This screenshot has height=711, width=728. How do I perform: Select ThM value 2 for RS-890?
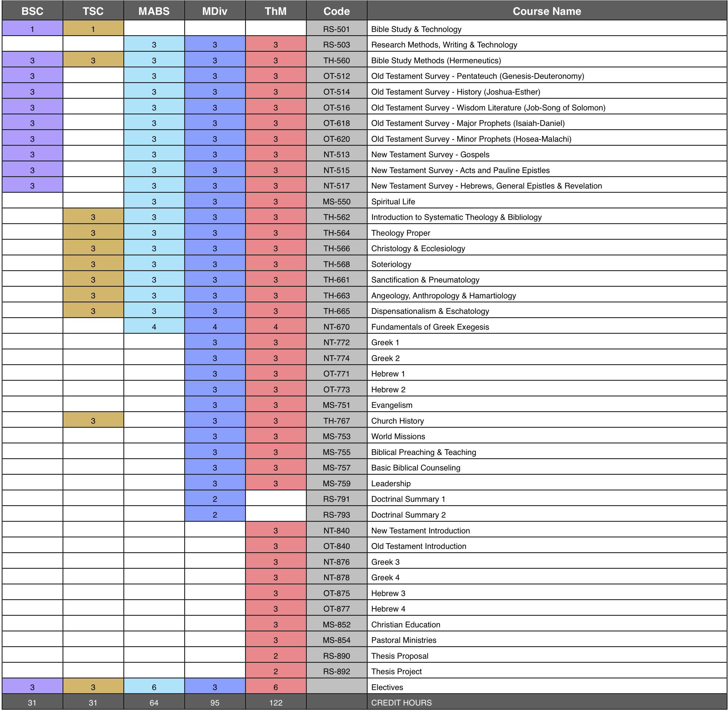pyautogui.click(x=276, y=656)
